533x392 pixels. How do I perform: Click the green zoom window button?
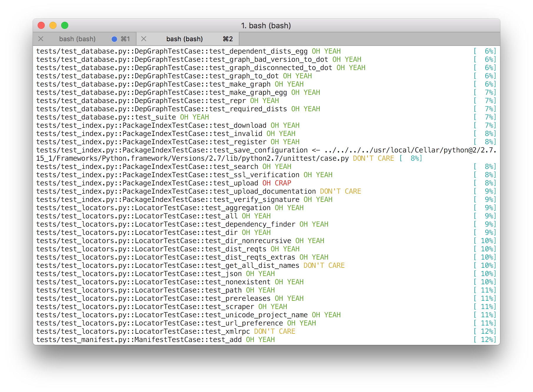click(x=65, y=26)
